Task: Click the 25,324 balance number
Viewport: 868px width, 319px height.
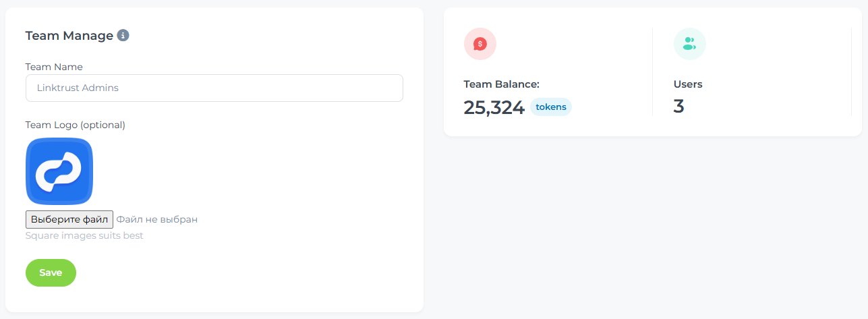Action: pos(494,107)
